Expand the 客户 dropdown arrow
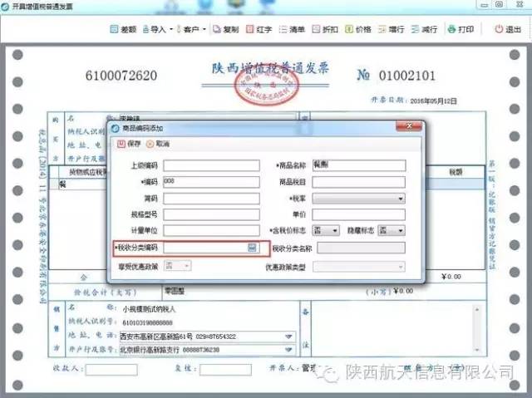 coord(204,29)
